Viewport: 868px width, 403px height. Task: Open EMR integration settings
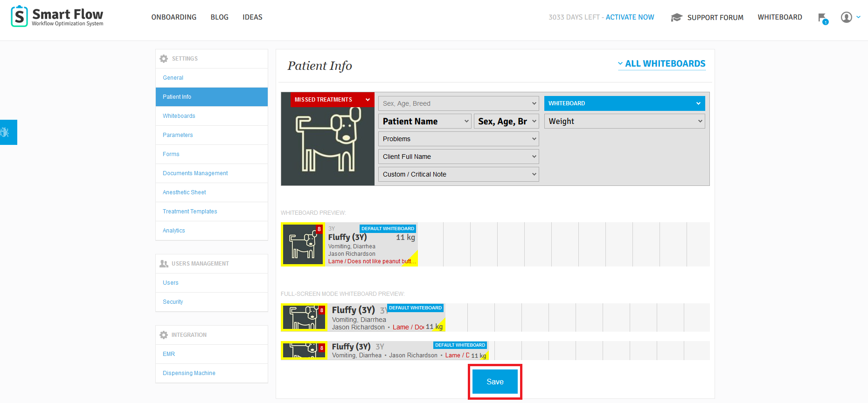click(212, 354)
